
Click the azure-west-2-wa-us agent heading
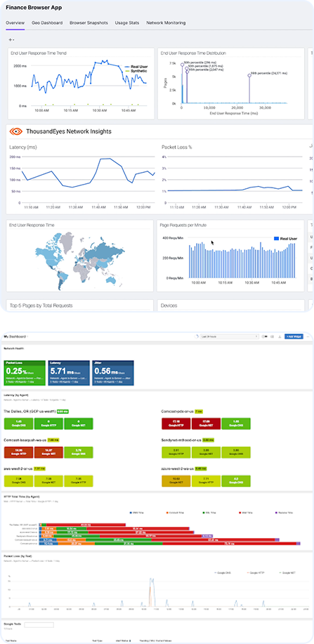[178, 468]
